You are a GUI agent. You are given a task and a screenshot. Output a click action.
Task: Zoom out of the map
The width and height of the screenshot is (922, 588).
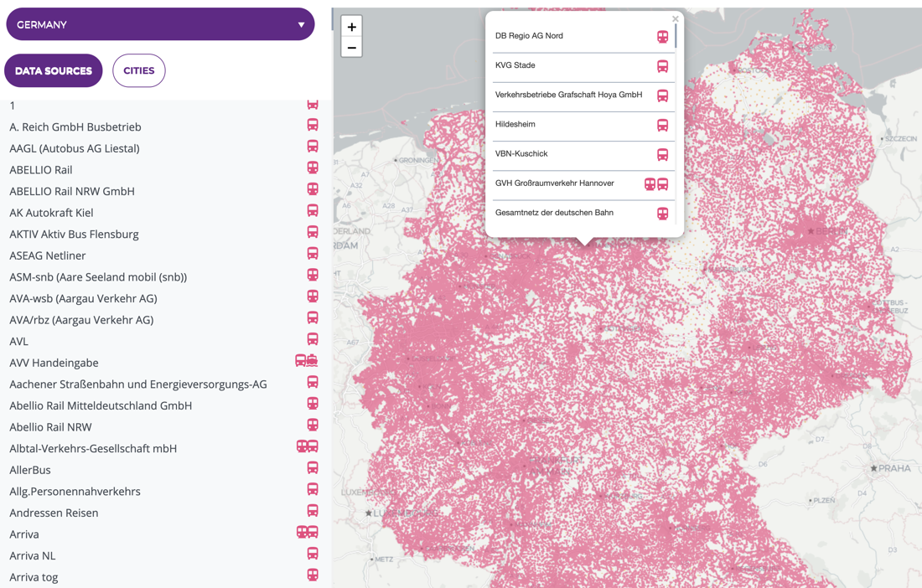[352, 47]
